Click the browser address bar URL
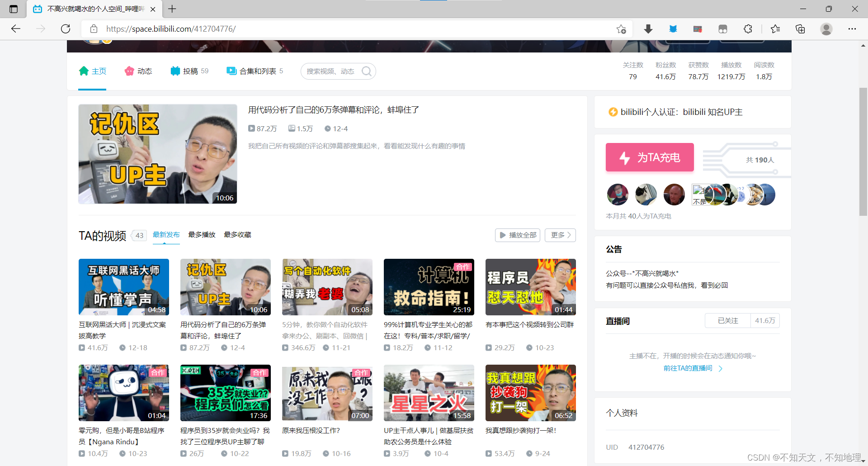The image size is (868, 466). [x=171, y=29]
